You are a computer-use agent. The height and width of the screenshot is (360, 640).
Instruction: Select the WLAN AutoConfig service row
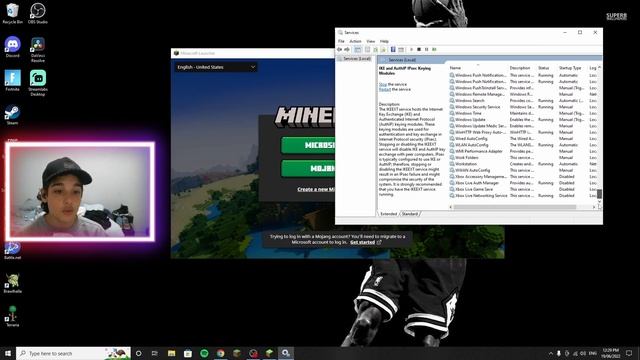(522, 145)
